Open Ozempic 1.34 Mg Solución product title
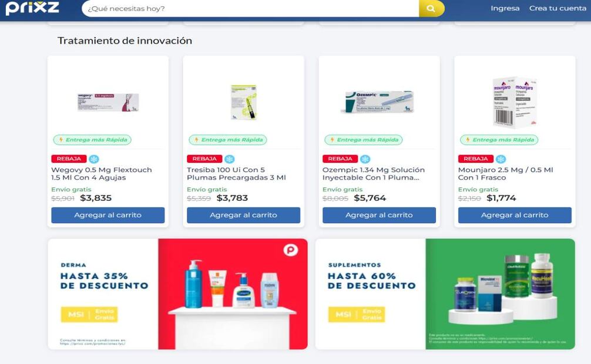 (374, 174)
